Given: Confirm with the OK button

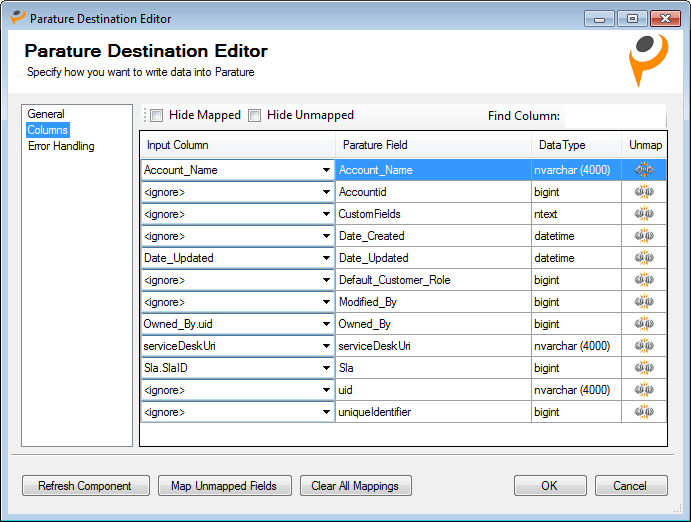Looking at the screenshot, I should [550, 485].
